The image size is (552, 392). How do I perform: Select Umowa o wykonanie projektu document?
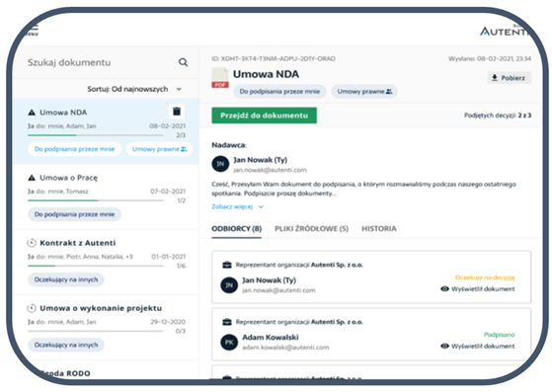click(106, 327)
